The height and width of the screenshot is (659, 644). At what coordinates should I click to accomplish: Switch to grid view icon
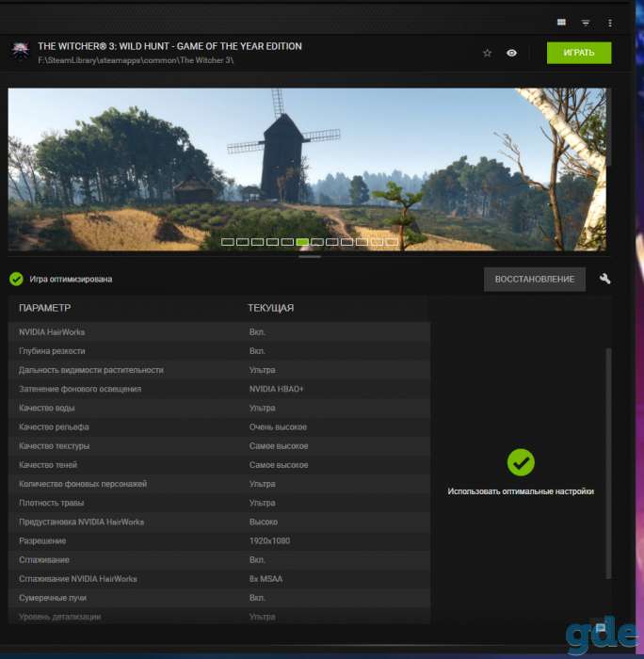point(561,23)
